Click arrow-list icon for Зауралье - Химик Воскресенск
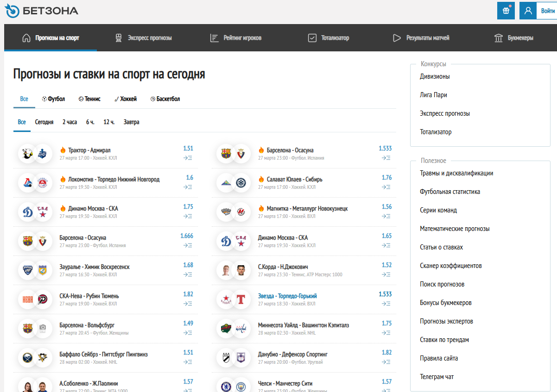557x392 pixels. click(188, 274)
